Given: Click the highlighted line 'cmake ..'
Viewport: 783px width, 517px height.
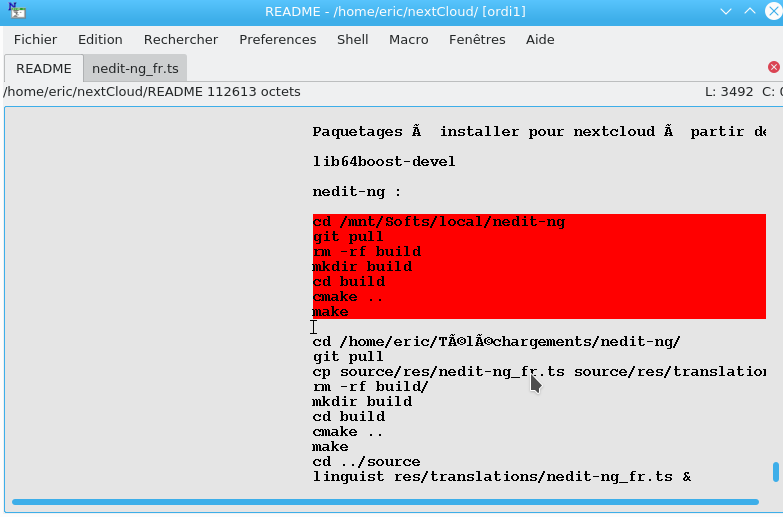Looking at the screenshot, I should pyautogui.click(x=348, y=297).
